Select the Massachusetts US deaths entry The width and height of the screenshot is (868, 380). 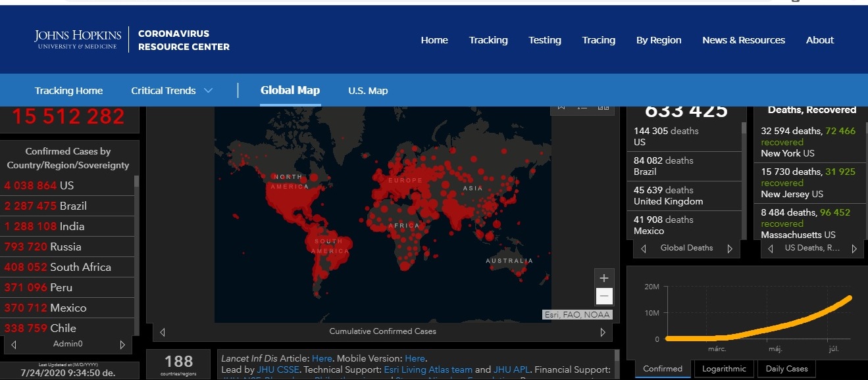coord(810,224)
